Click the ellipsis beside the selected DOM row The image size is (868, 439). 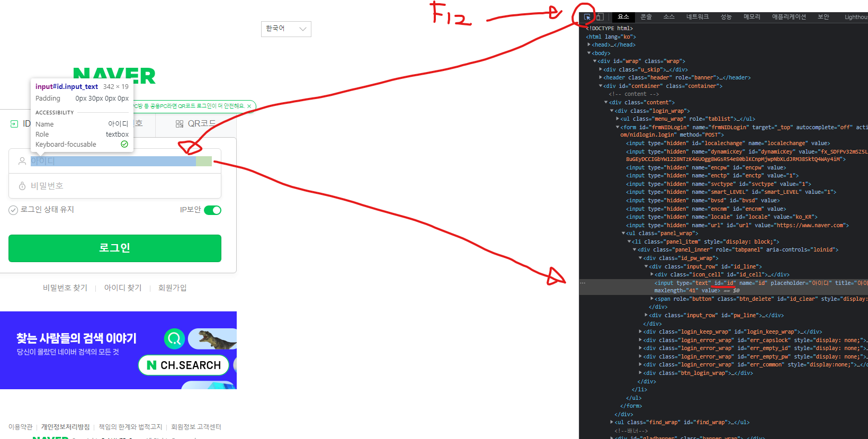click(x=583, y=283)
